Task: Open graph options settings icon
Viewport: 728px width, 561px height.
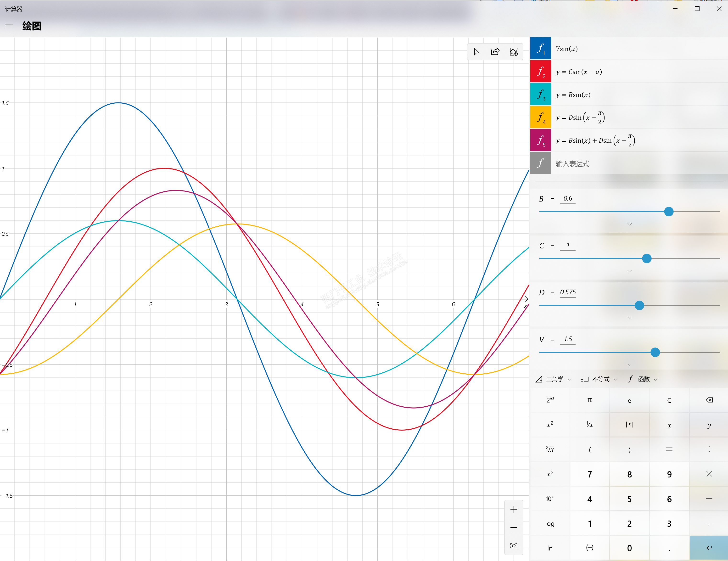Action: (514, 52)
